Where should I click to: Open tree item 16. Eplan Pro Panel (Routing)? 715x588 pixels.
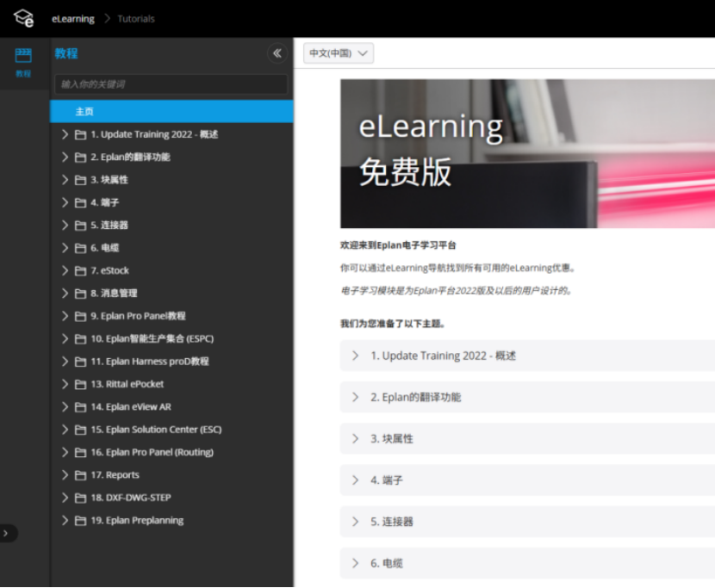(152, 453)
